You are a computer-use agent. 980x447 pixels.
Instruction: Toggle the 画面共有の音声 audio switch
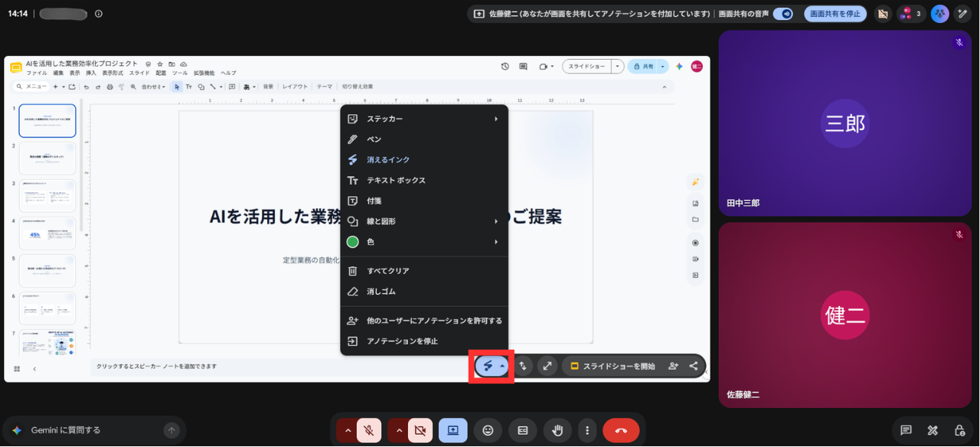click(782, 14)
